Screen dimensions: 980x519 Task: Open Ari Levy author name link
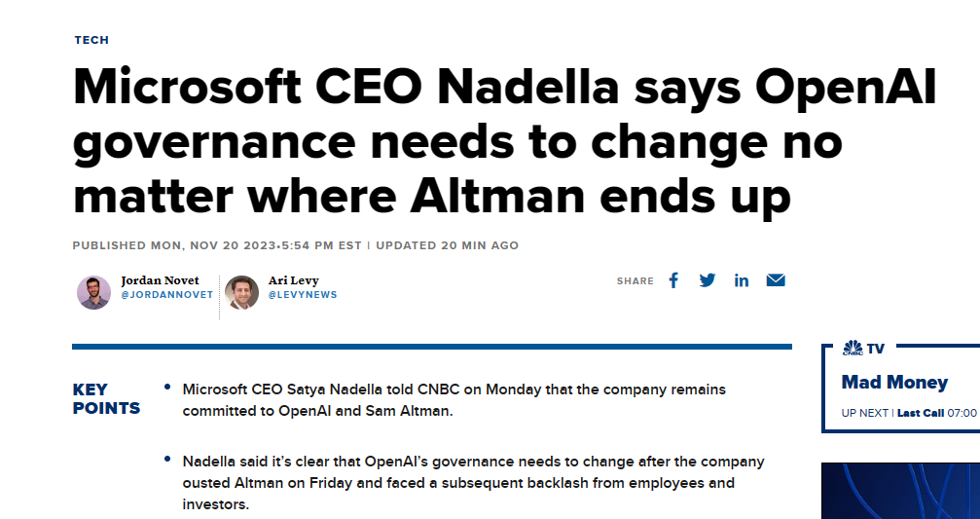pyautogui.click(x=293, y=280)
